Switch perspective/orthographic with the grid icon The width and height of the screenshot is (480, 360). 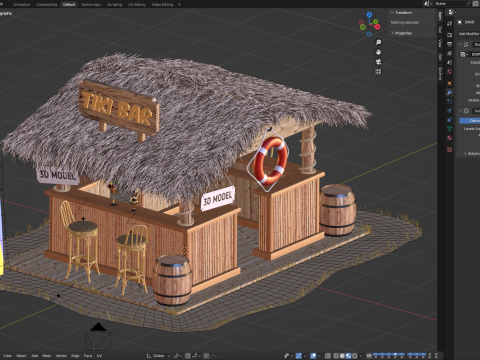pos(378,72)
